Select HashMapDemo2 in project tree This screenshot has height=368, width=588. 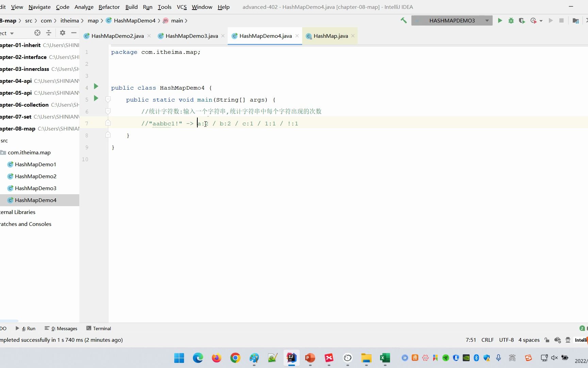35,176
